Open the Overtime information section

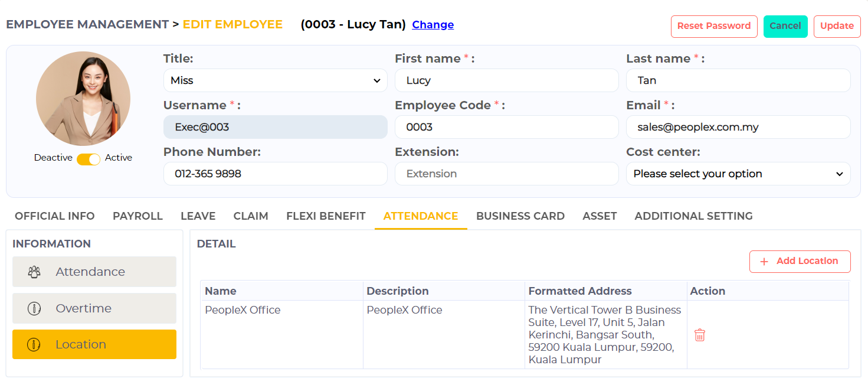coord(94,308)
